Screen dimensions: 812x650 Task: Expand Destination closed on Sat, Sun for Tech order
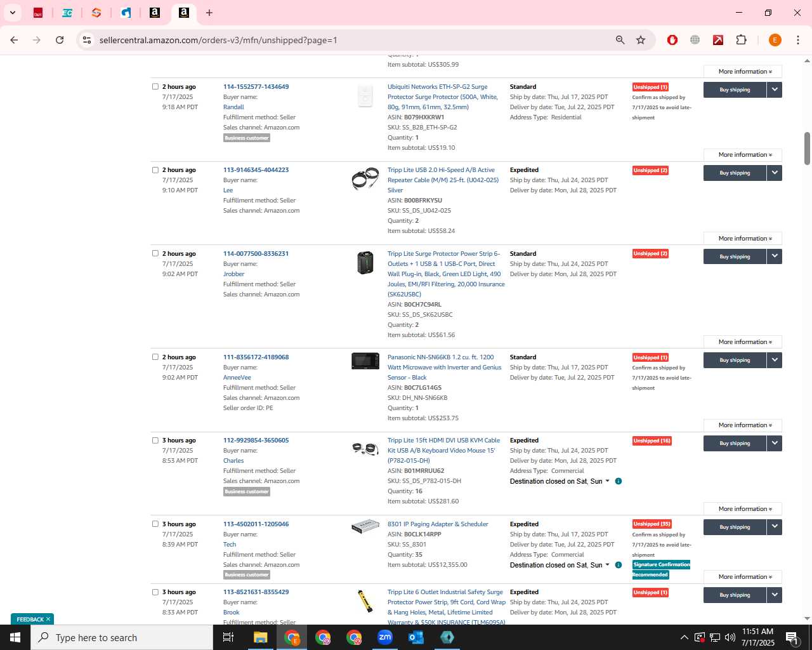click(560, 565)
